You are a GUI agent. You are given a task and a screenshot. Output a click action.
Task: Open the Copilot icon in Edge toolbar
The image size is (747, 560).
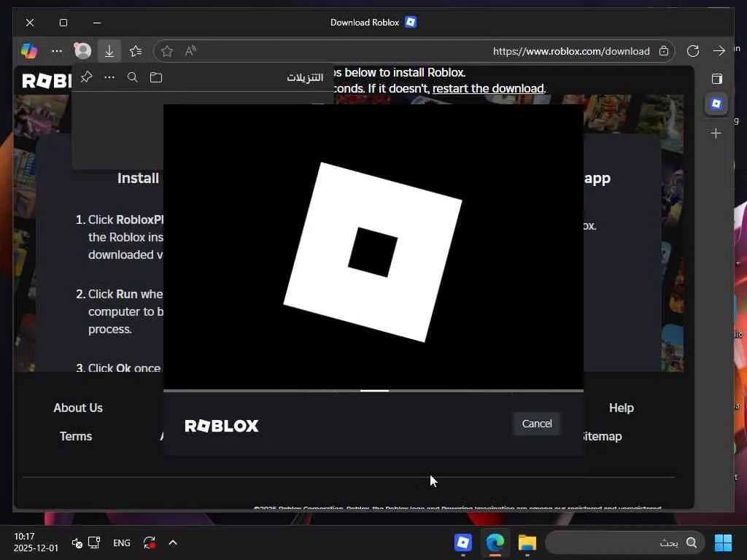coord(29,51)
